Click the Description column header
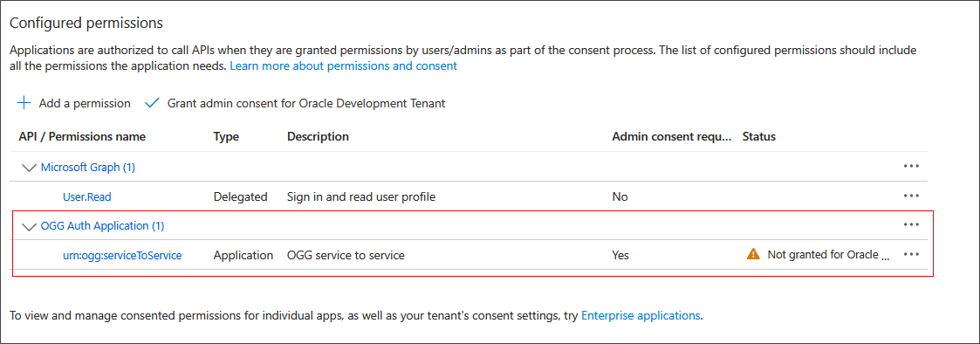 point(319,136)
